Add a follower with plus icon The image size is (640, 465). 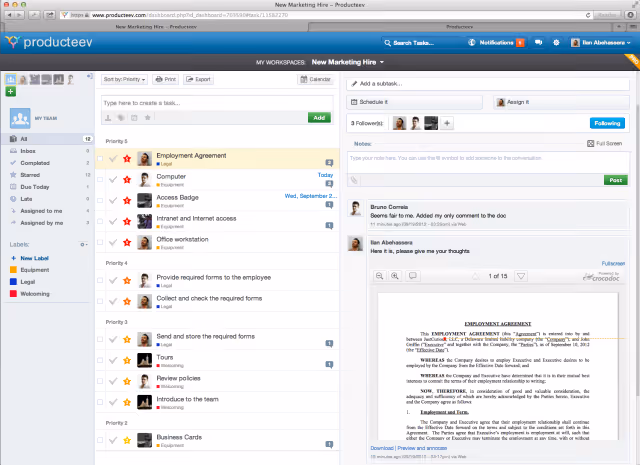447,123
